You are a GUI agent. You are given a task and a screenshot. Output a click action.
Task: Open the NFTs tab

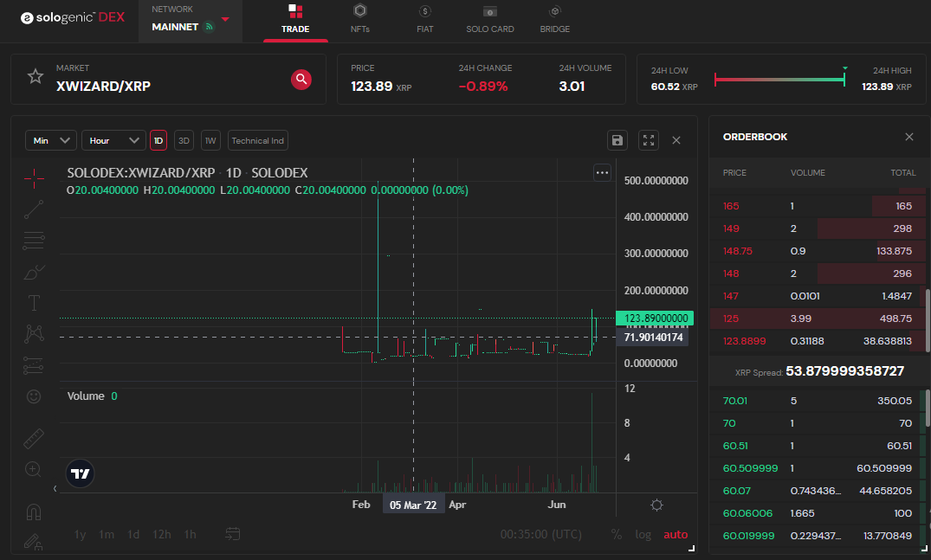(359, 20)
